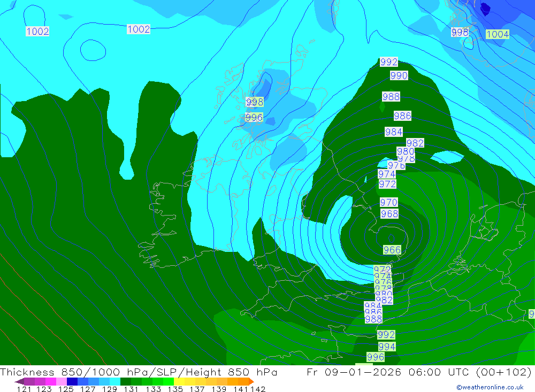Click the legend value 121
The image size is (535, 392).
tap(24, 389)
